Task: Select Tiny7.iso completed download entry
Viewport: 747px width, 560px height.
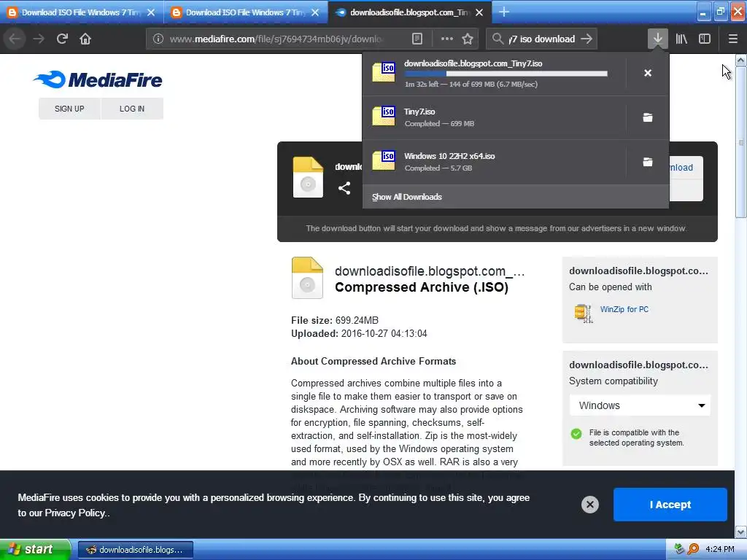Action: pos(494,117)
